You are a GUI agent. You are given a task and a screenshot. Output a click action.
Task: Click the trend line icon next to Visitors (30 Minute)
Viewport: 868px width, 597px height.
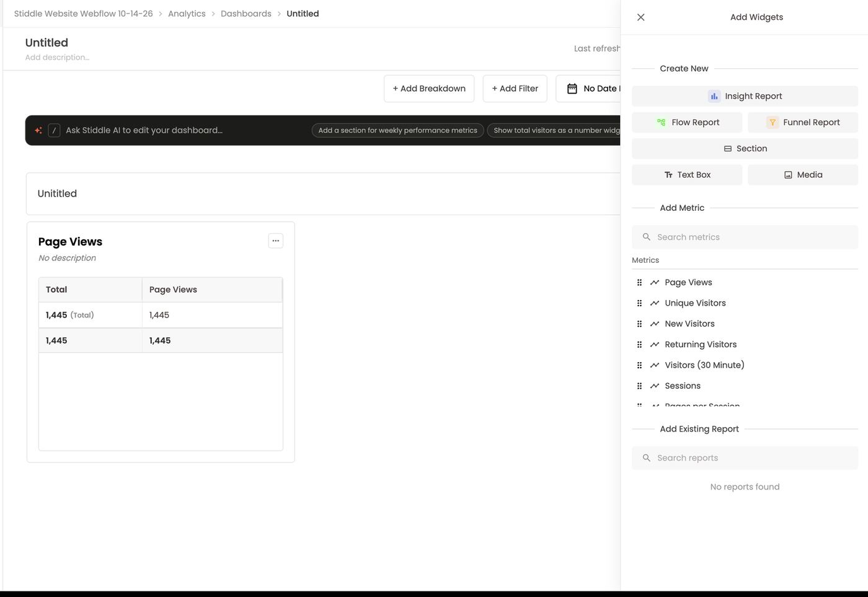pyautogui.click(x=654, y=365)
